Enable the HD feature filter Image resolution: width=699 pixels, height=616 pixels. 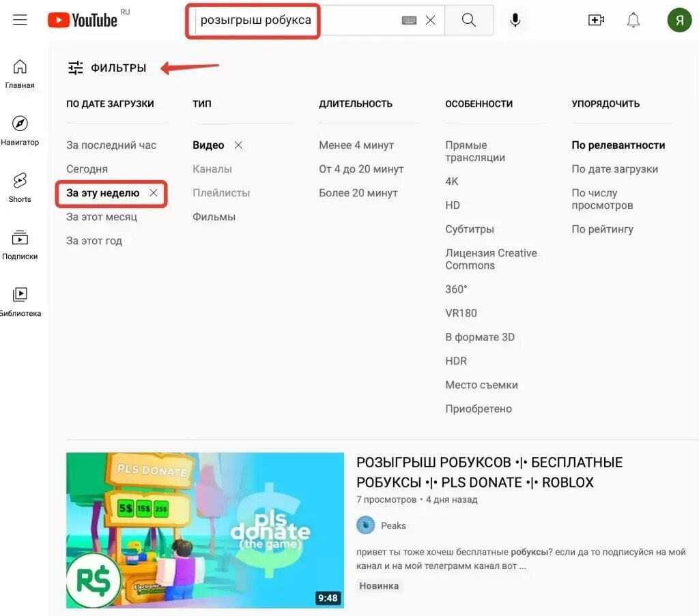[453, 205]
